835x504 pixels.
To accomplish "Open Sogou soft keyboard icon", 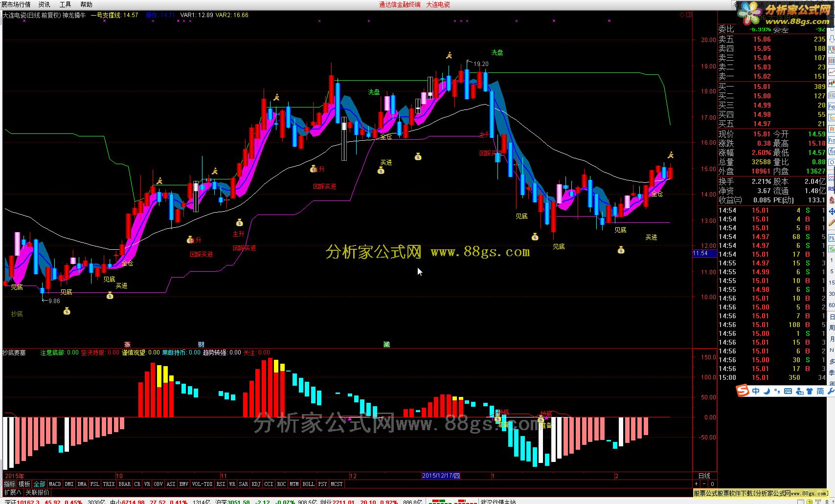I will point(788,391).
